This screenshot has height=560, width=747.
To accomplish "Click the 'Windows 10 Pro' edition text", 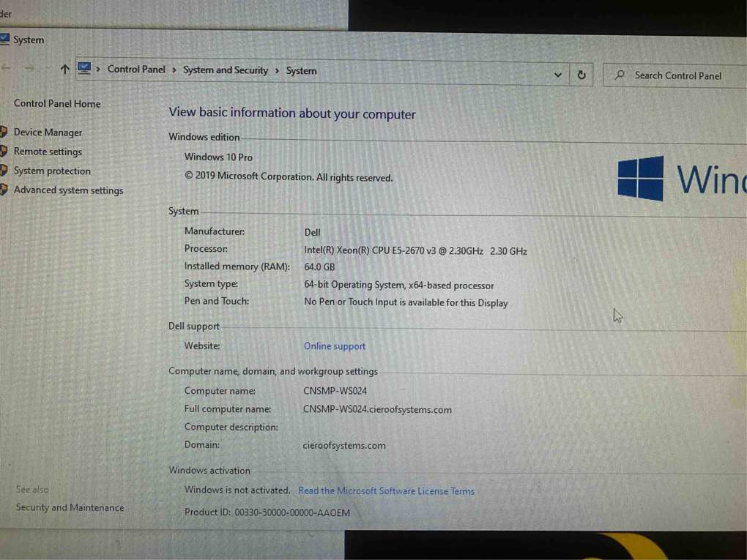I will (x=218, y=157).
